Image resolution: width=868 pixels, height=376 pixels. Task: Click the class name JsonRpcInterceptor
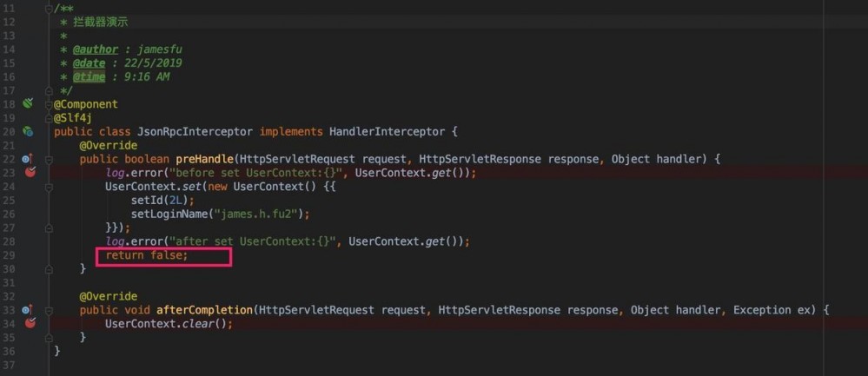coord(195,132)
